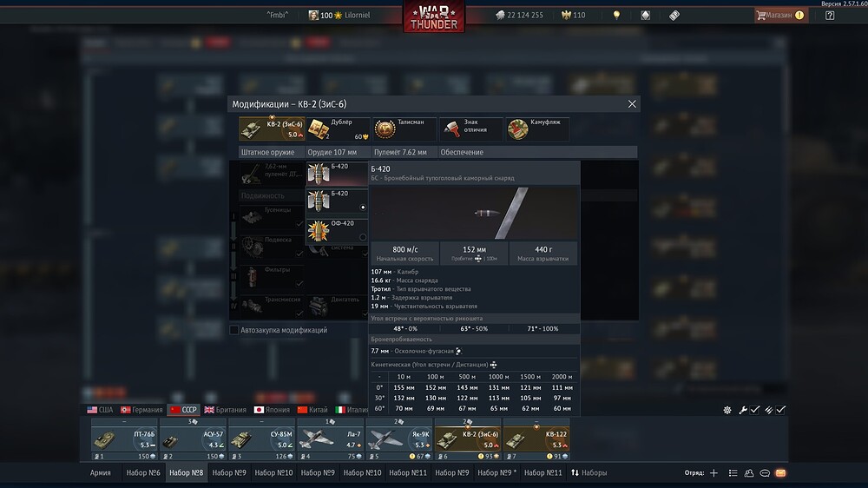The image size is (868, 488).
Task: Select the СССР nation tab
Action: (184, 410)
